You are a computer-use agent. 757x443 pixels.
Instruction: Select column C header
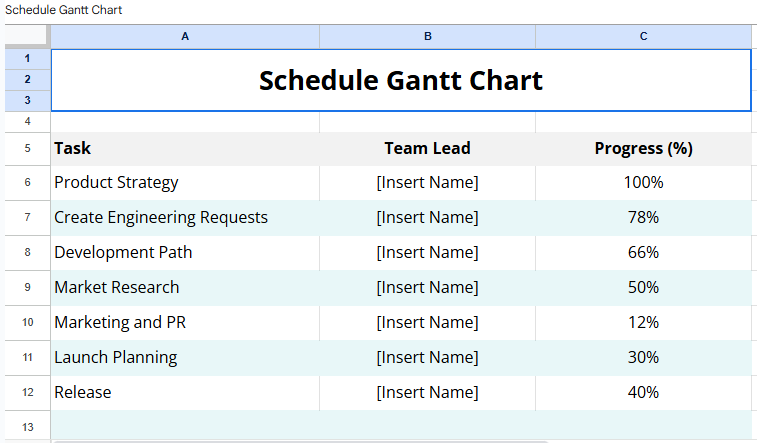(x=643, y=36)
